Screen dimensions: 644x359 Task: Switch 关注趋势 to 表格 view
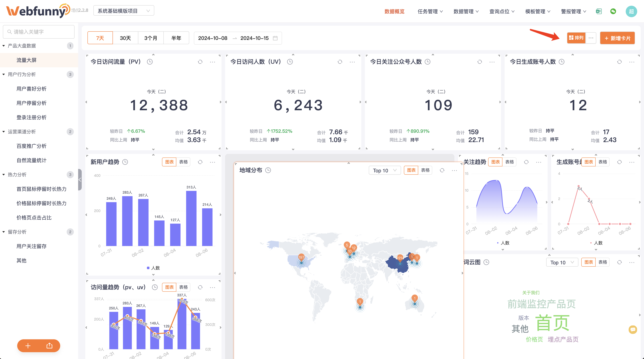[509, 162]
